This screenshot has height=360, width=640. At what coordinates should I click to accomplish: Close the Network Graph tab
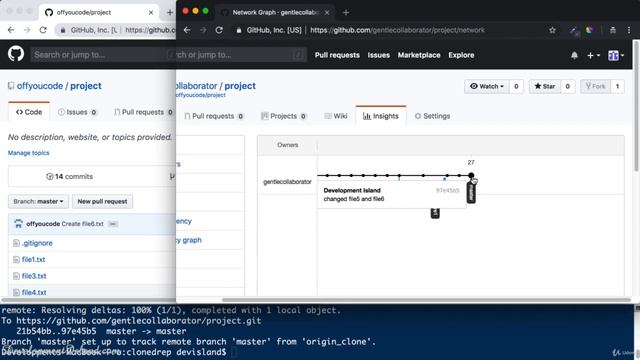327,12
